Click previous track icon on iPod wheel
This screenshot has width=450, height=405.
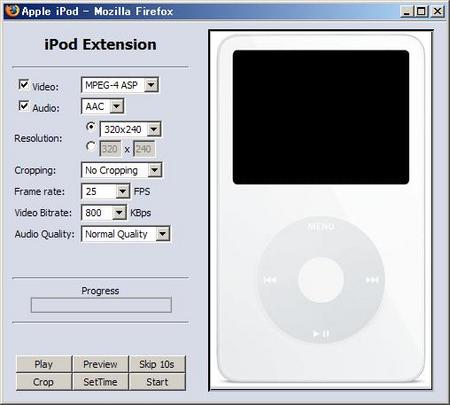coord(270,280)
